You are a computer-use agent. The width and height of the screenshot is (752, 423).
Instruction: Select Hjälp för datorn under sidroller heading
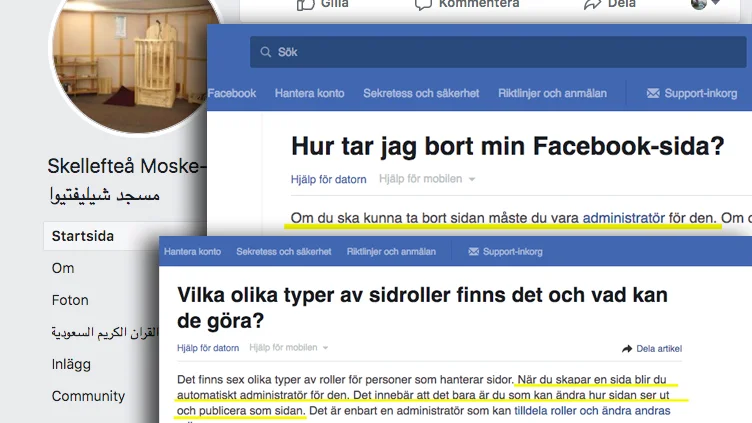[208, 348]
